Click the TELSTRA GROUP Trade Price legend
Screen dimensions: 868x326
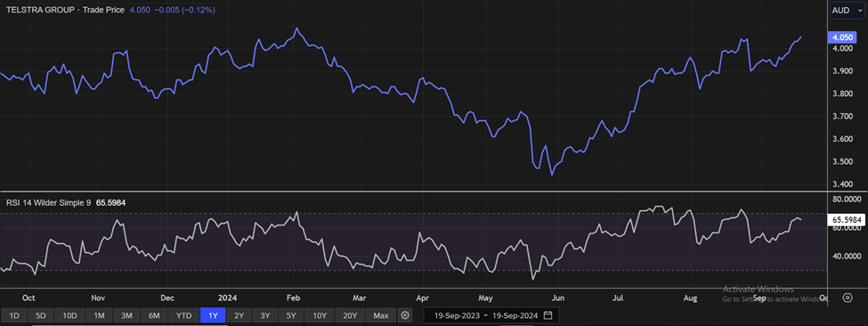coord(66,10)
